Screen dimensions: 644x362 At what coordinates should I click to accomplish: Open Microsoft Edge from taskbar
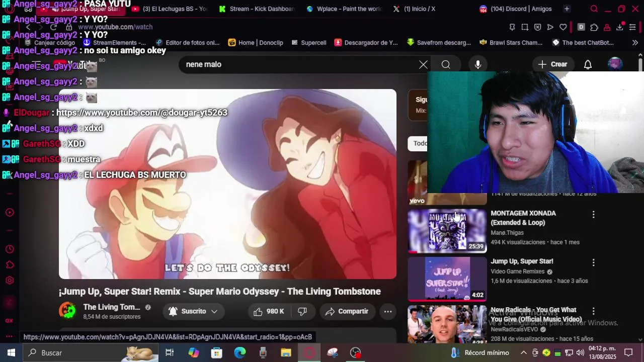point(239,353)
